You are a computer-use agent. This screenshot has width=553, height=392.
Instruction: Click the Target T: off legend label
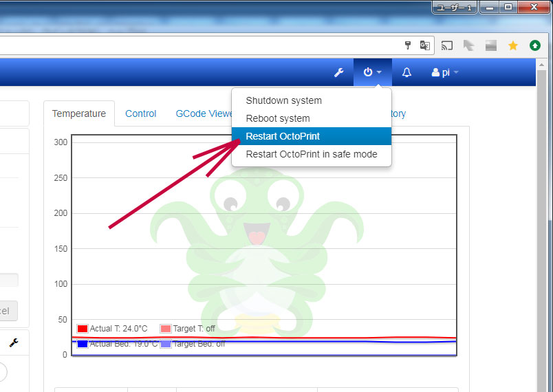tap(194, 329)
